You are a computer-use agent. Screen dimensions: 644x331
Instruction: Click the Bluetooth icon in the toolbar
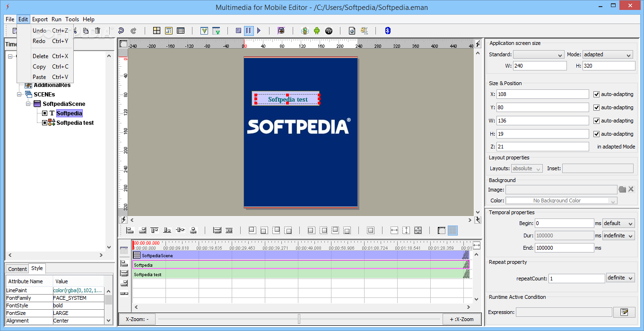pos(387,31)
